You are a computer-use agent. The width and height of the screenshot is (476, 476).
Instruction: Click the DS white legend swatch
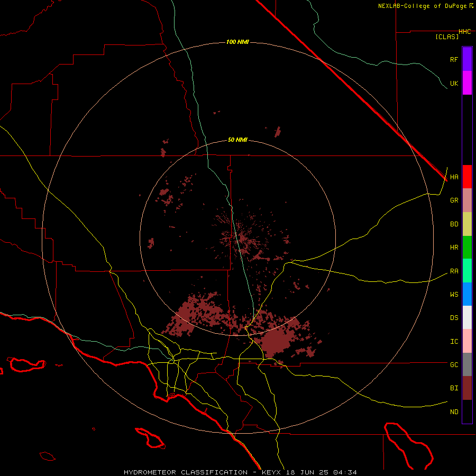(x=467, y=317)
